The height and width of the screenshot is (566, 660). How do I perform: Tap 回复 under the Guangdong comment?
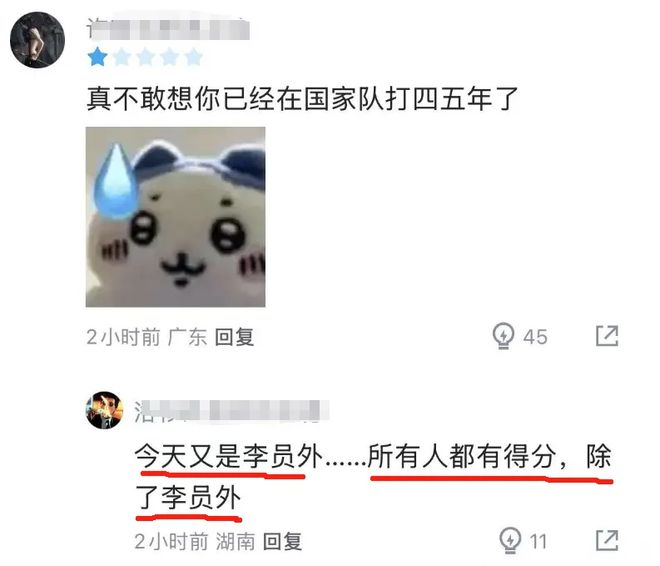tap(234, 337)
